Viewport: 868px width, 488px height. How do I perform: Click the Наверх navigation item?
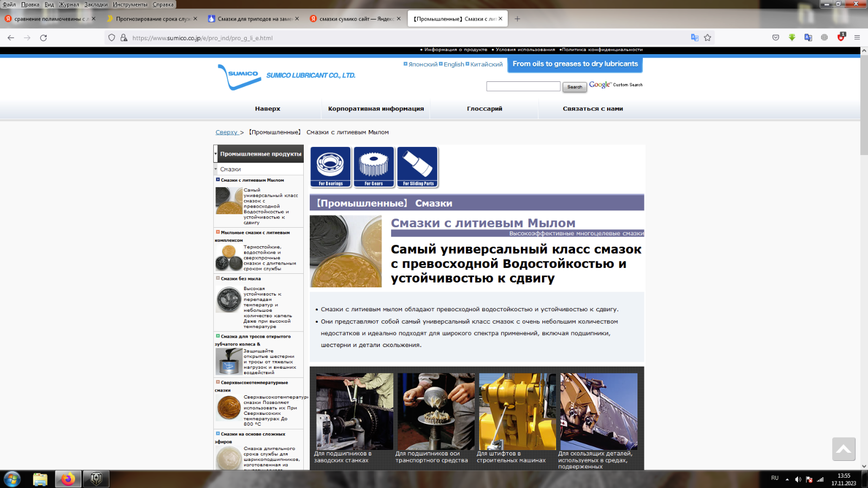267,108
